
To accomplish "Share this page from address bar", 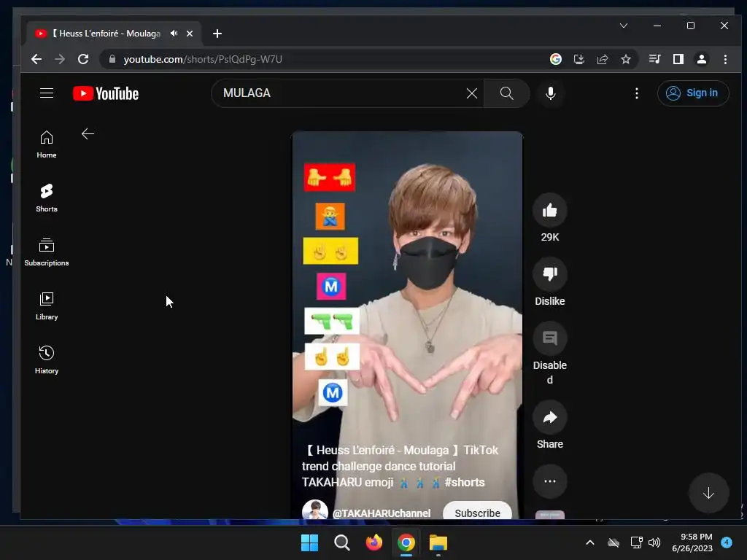I will (602, 59).
